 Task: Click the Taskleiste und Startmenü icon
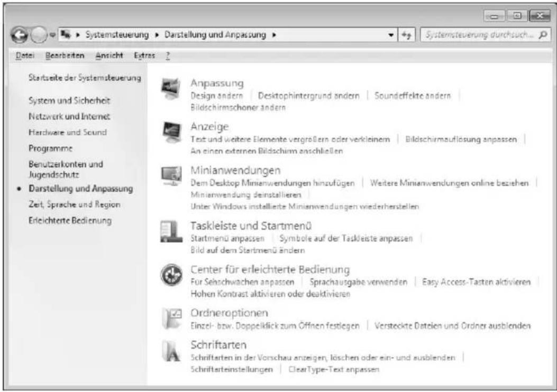click(171, 231)
